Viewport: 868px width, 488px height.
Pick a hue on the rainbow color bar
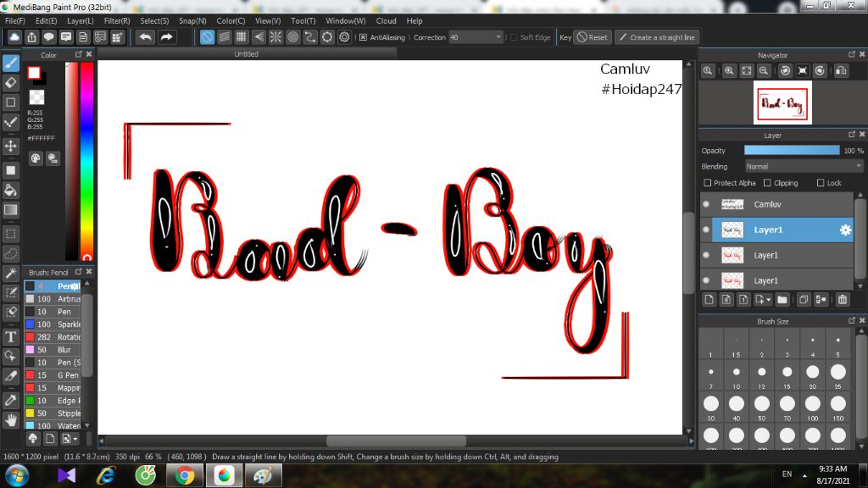86,160
